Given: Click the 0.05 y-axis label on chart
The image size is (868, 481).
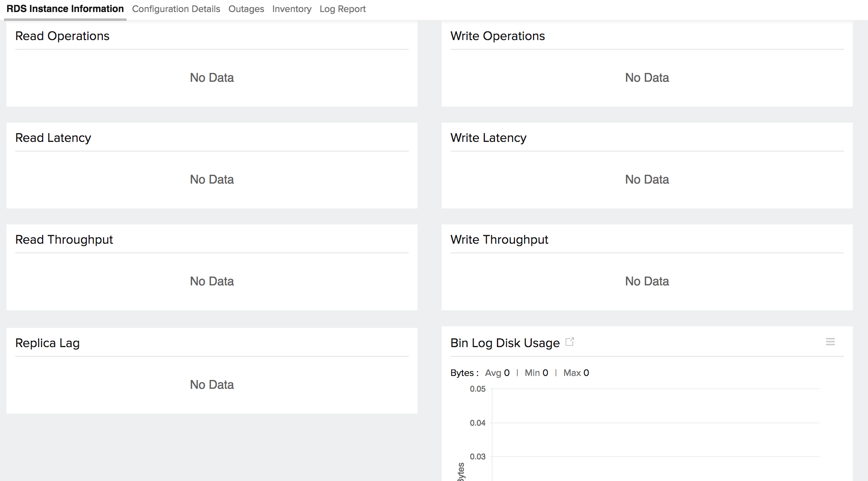Looking at the screenshot, I should point(477,389).
